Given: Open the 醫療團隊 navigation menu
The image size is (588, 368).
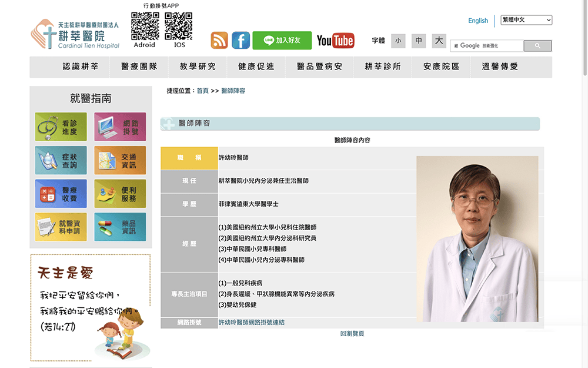Looking at the screenshot, I should (139, 67).
